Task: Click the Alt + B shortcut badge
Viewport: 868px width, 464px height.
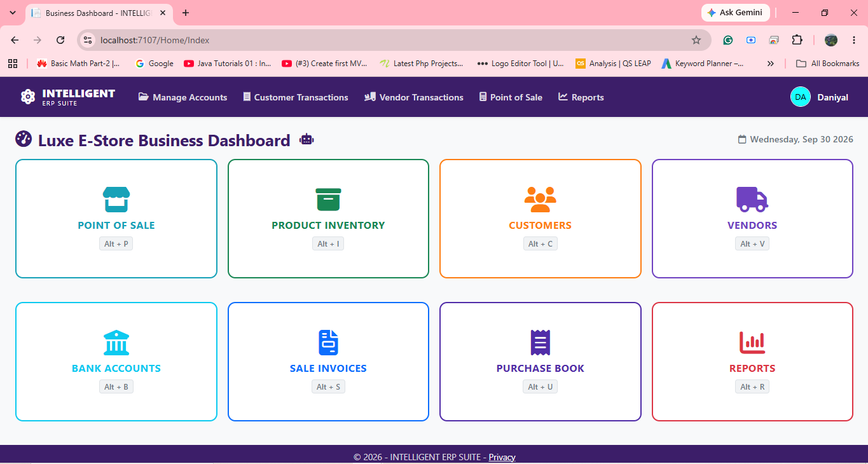Action: coord(116,386)
